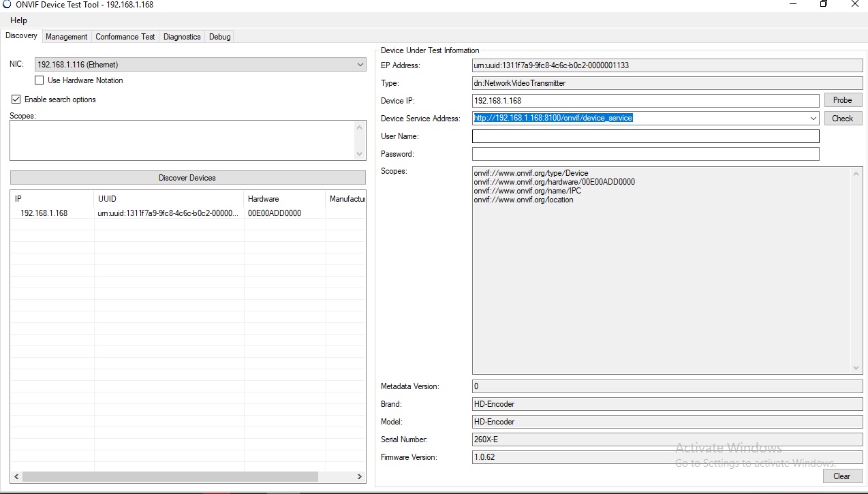Image resolution: width=868 pixels, height=494 pixels.
Task: Click the Check button
Action: pyautogui.click(x=843, y=119)
